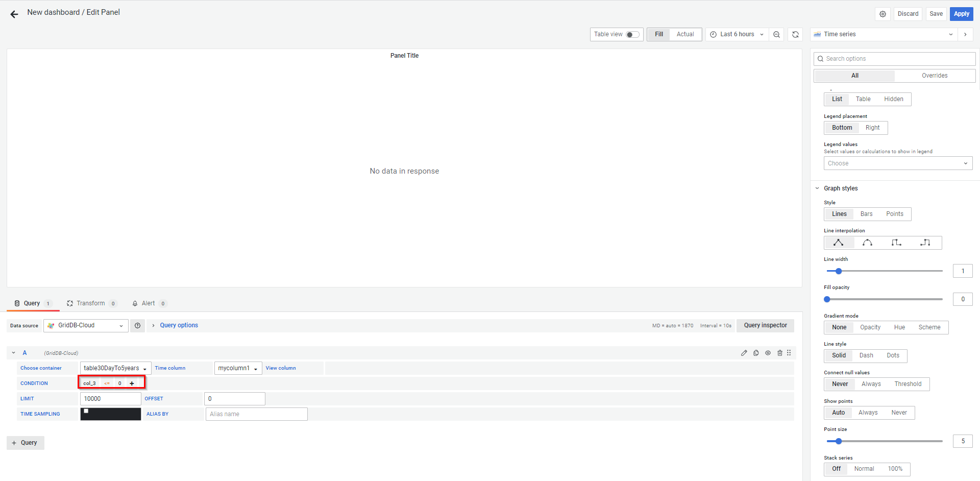980x481 pixels.
Task: Toggle the Table view switch
Action: 632,35
